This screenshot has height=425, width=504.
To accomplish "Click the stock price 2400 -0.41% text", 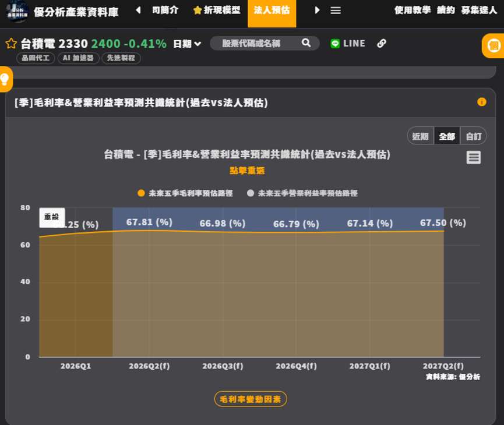I will tap(129, 44).
